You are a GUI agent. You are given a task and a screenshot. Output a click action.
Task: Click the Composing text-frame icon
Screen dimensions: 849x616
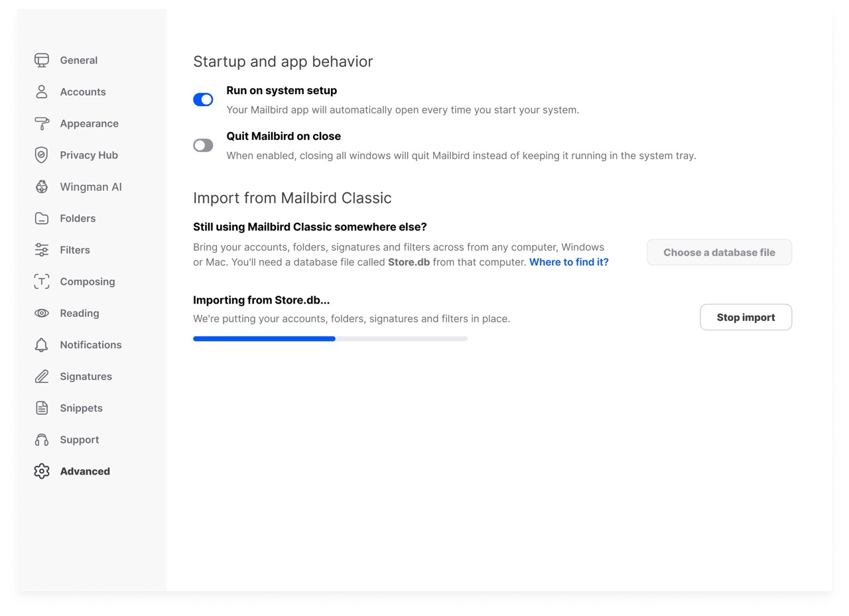pyautogui.click(x=42, y=282)
